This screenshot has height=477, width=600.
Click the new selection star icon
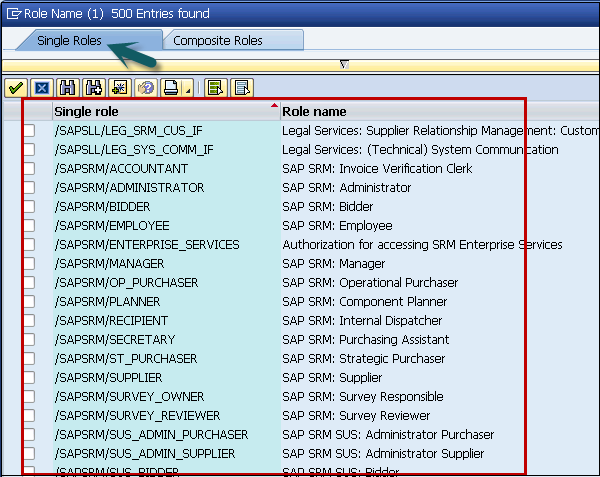click(120, 88)
